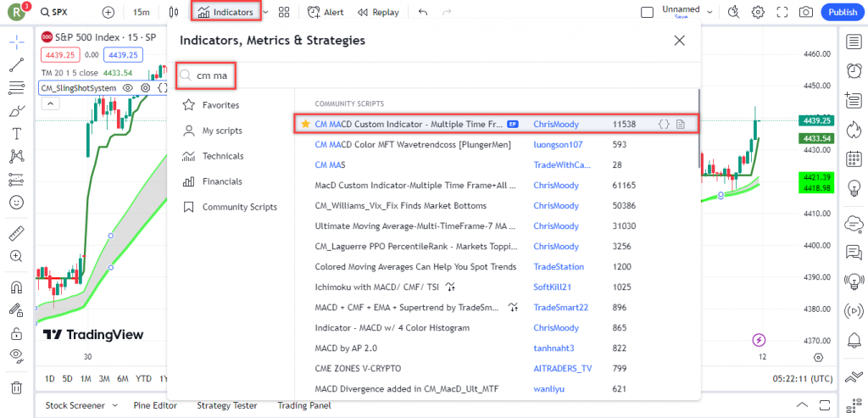Screen dimensions: 868x418
Task: Open the alerts alarm clock panel
Action: (854, 71)
